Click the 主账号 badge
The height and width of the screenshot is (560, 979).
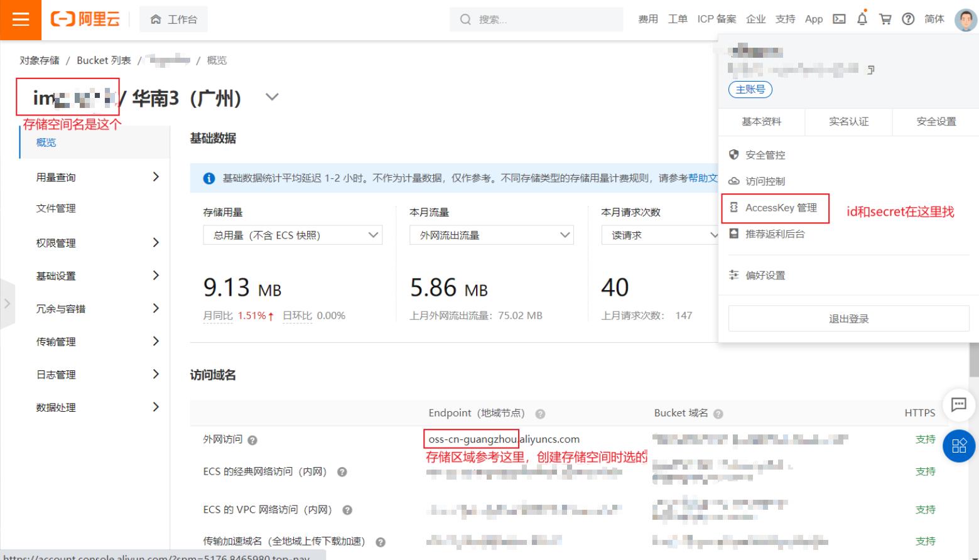[x=750, y=90]
